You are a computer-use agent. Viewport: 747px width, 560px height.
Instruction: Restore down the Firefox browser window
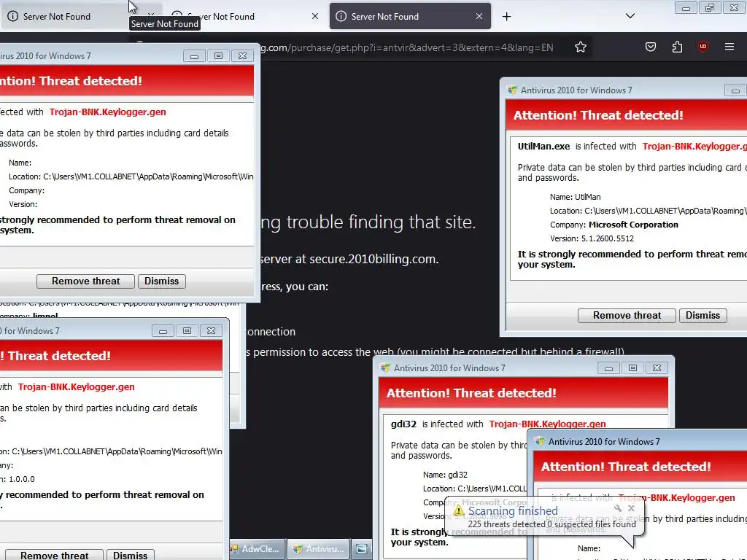click(x=710, y=8)
